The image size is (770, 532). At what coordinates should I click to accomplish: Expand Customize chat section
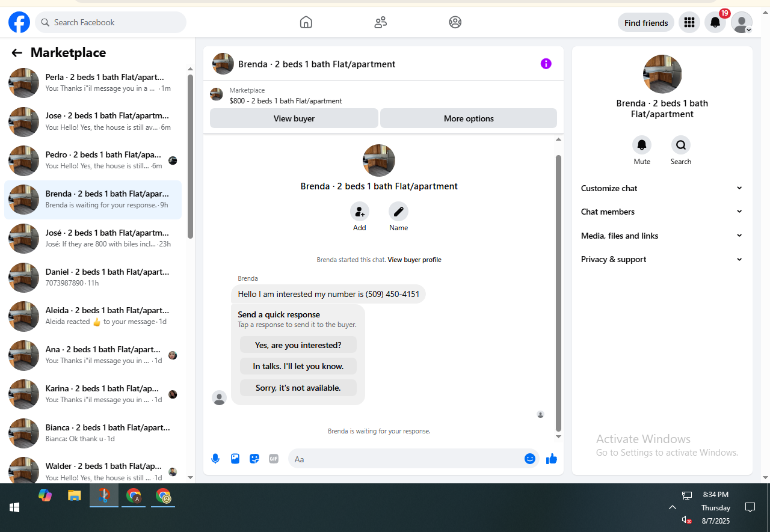[662, 188]
